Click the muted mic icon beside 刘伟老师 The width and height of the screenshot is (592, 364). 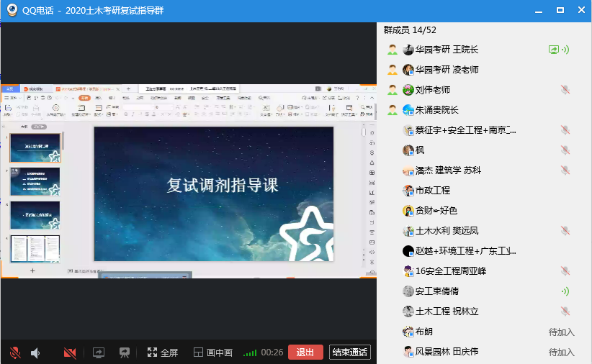[565, 90]
